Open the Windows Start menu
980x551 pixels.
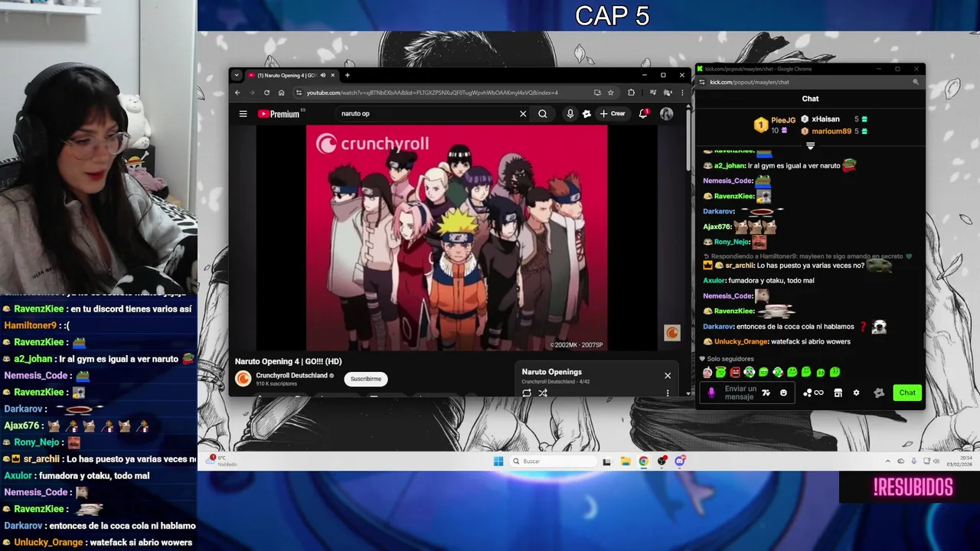(x=498, y=461)
